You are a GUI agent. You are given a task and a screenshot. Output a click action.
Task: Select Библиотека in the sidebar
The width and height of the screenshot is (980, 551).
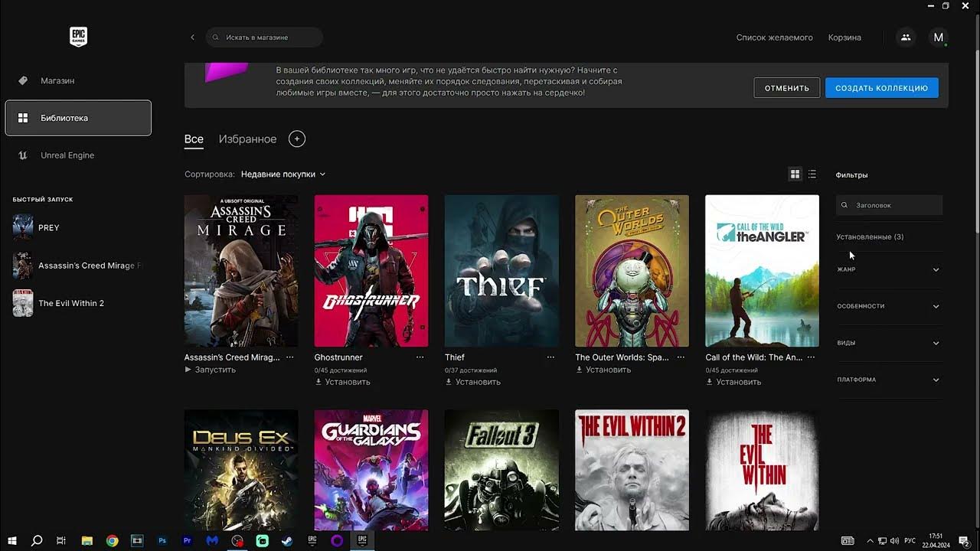(x=78, y=118)
